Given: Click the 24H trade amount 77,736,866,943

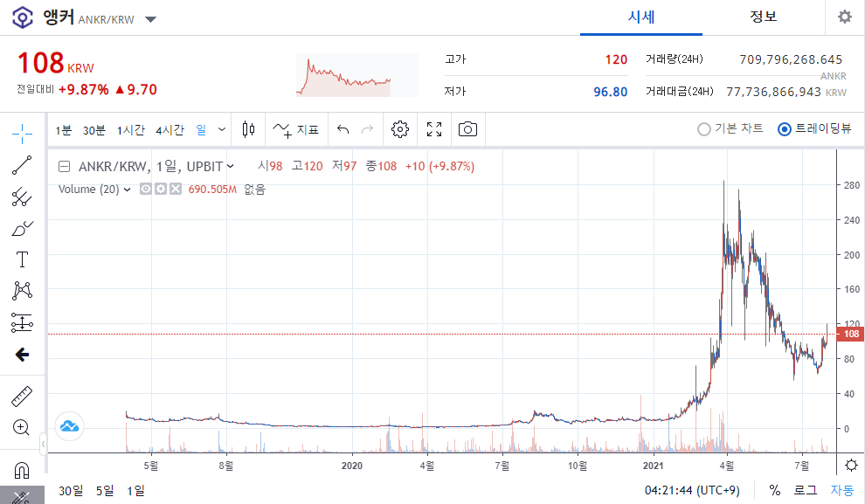Looking at the screenshot, I should click(773, 92).
